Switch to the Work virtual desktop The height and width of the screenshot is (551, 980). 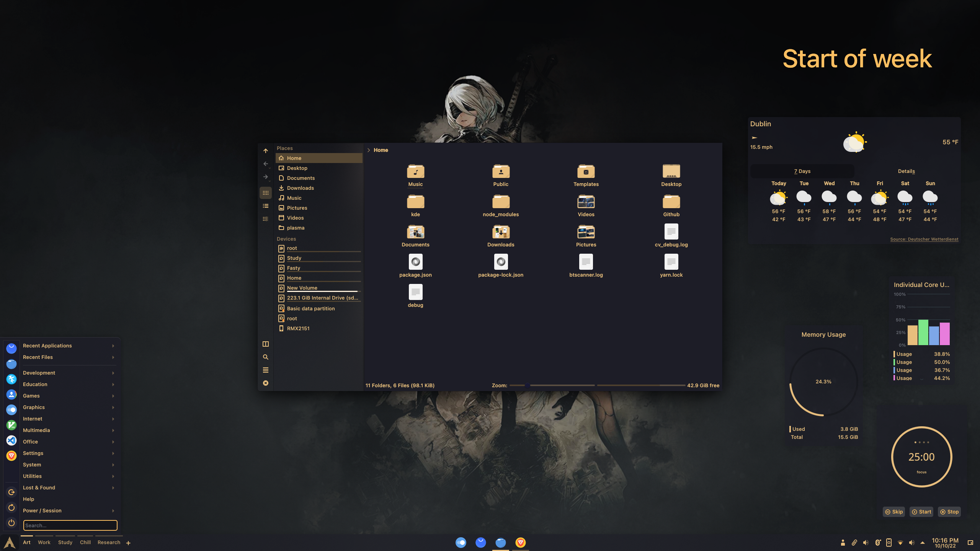tap(44, 542)
